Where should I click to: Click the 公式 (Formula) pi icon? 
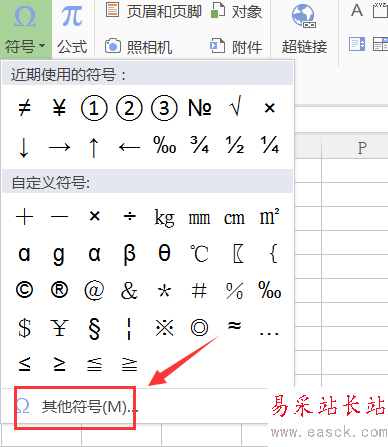tap(72, 16)
